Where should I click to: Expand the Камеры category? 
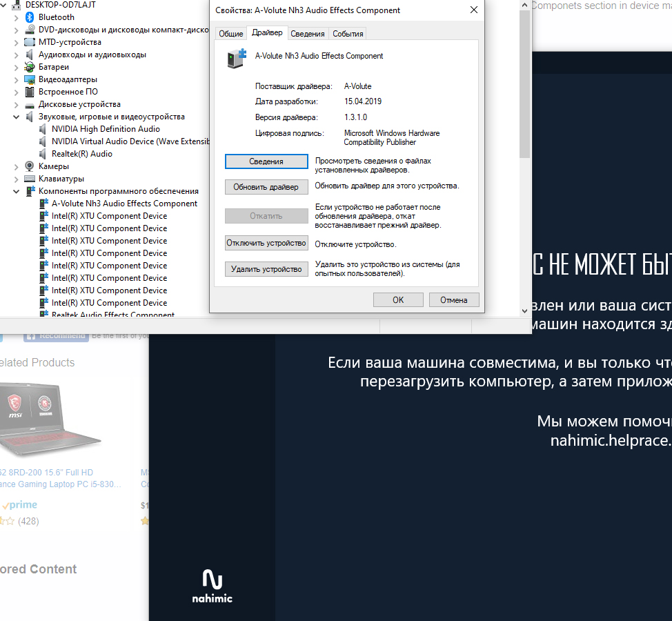[17, 167]
